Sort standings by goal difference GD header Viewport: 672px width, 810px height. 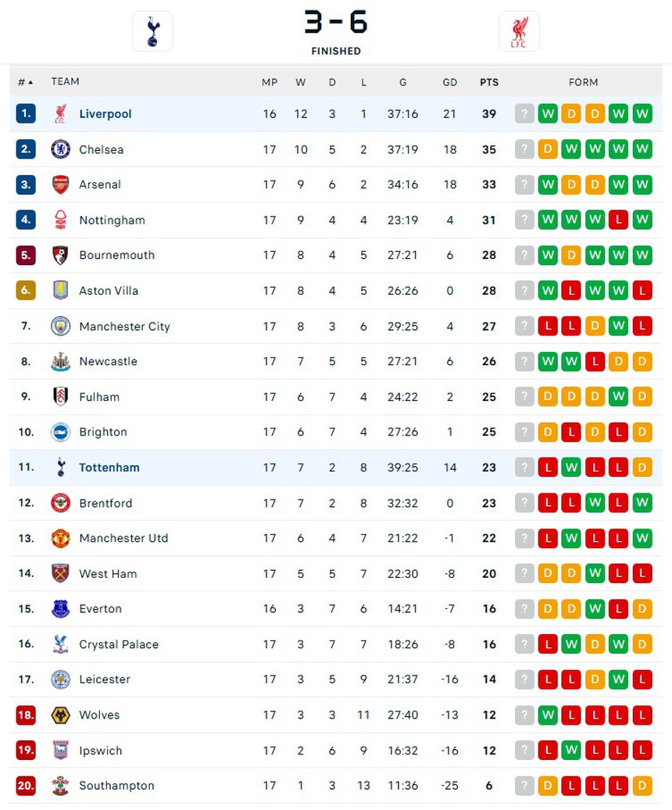pos(449,82)
